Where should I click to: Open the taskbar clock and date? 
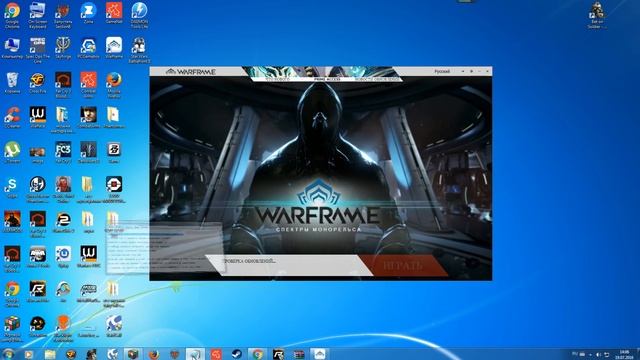[624, 354]
